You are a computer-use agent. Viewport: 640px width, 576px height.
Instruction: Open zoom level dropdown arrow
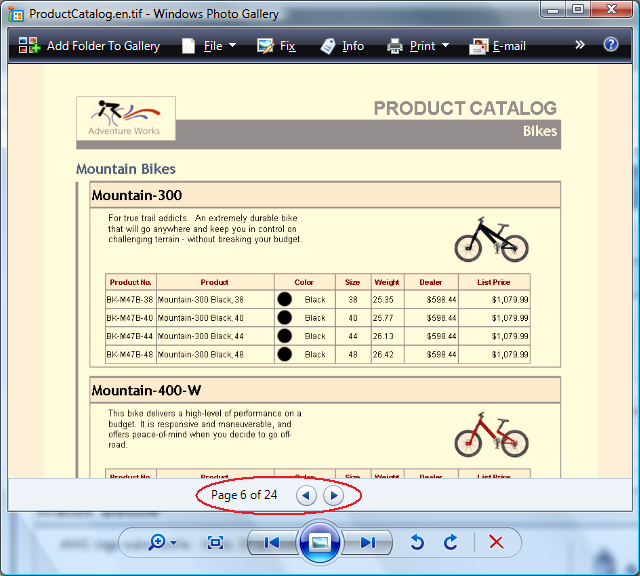(x=173, y=543)
